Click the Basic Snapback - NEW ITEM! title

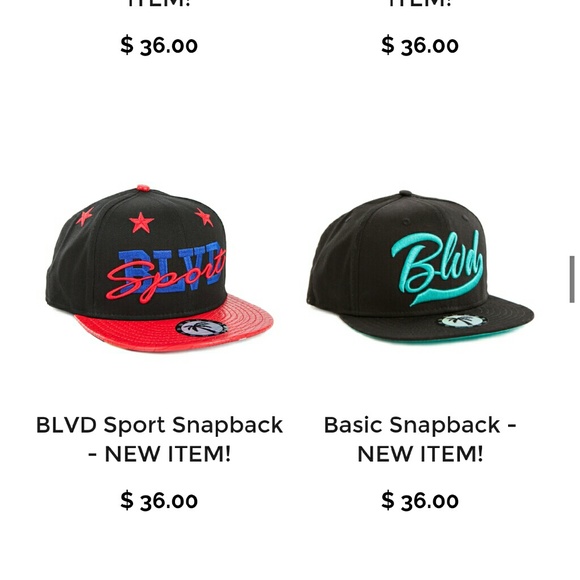click(420, 439)
